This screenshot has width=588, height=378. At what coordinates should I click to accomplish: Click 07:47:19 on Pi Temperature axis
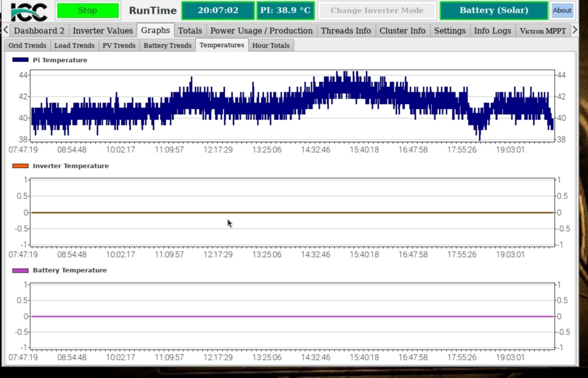pos(23,150)
